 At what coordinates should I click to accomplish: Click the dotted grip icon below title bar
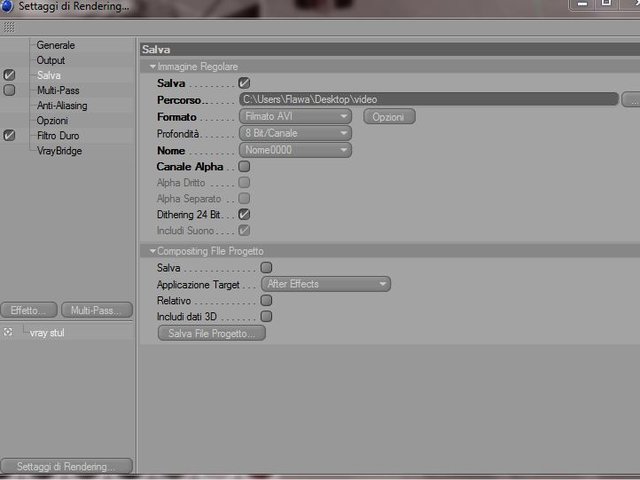9,27
